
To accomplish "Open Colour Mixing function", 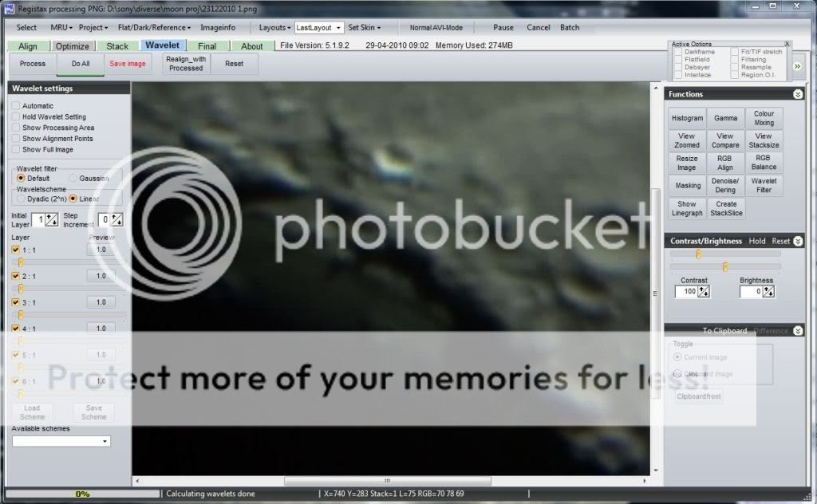I will [x=764, y=118].
